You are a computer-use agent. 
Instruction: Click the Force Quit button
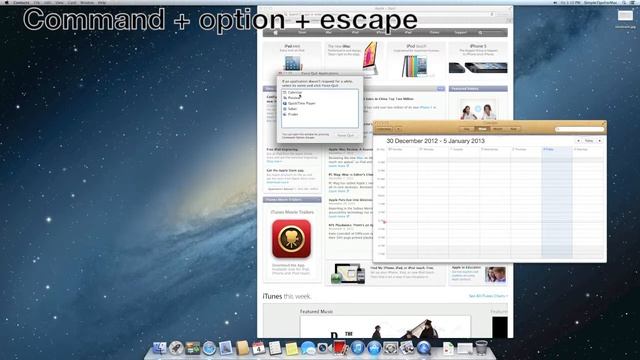(x=345, y=135)
